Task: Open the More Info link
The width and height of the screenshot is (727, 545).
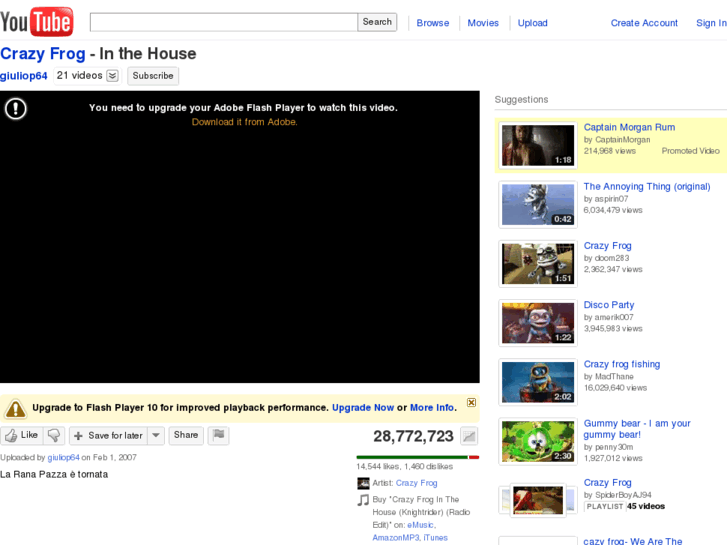Action: pyautogui.click(x=432, y=408)
